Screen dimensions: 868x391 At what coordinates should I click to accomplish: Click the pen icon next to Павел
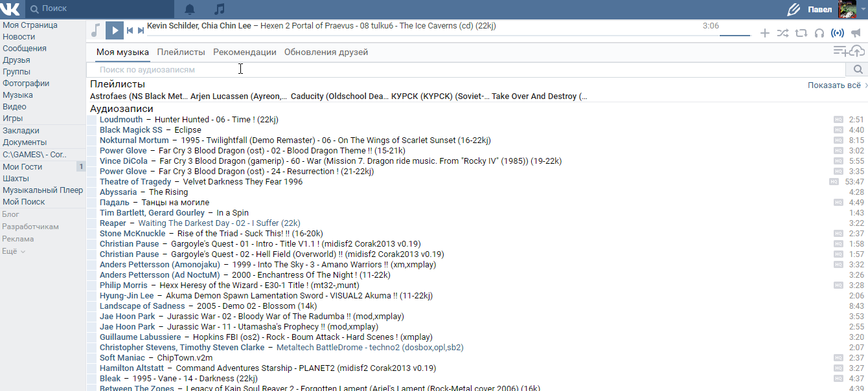pos(794,10)
